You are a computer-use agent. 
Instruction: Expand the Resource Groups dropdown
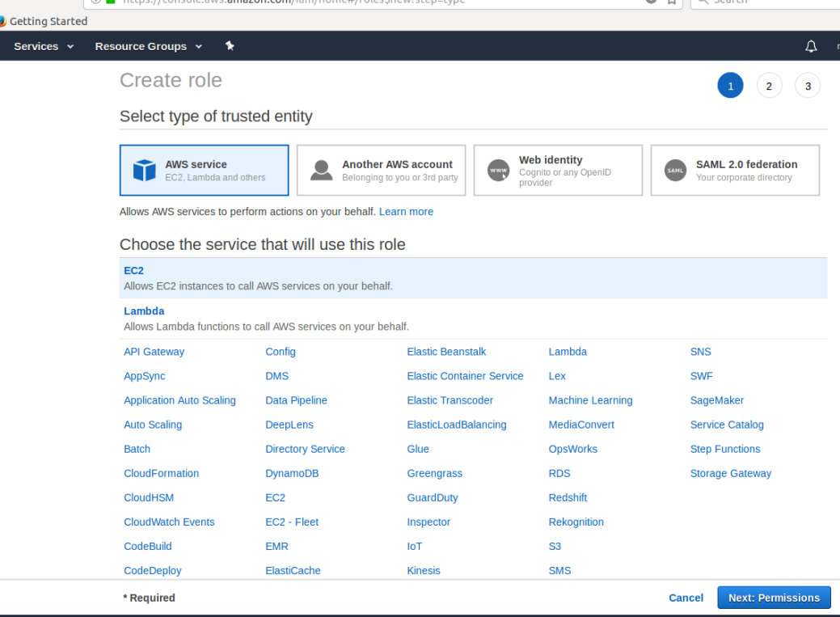pyautogui.click(x=148, y=46)
